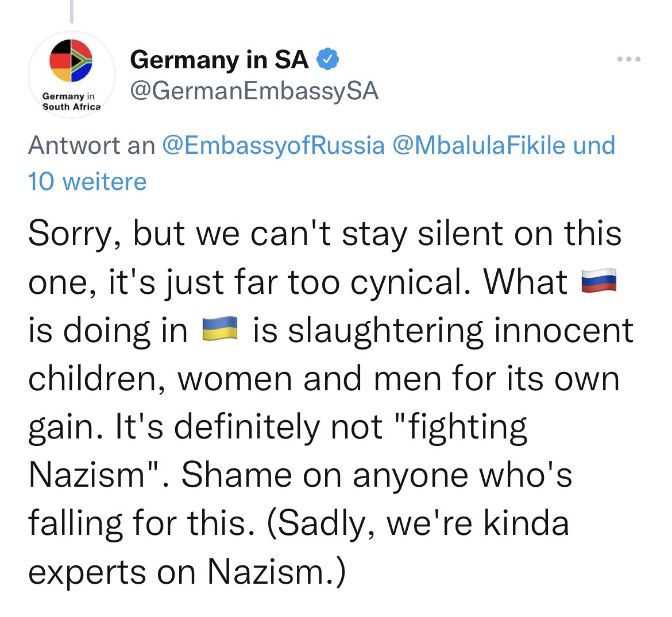Image resolution: width=672 pixels, height=617 pixels.
Task: Click the closing line 'experts on Nazism.)'
Action: [x=187, y=571]
